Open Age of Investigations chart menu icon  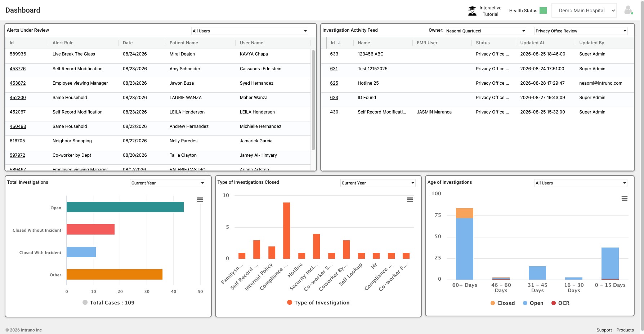[x=625, y=198]
